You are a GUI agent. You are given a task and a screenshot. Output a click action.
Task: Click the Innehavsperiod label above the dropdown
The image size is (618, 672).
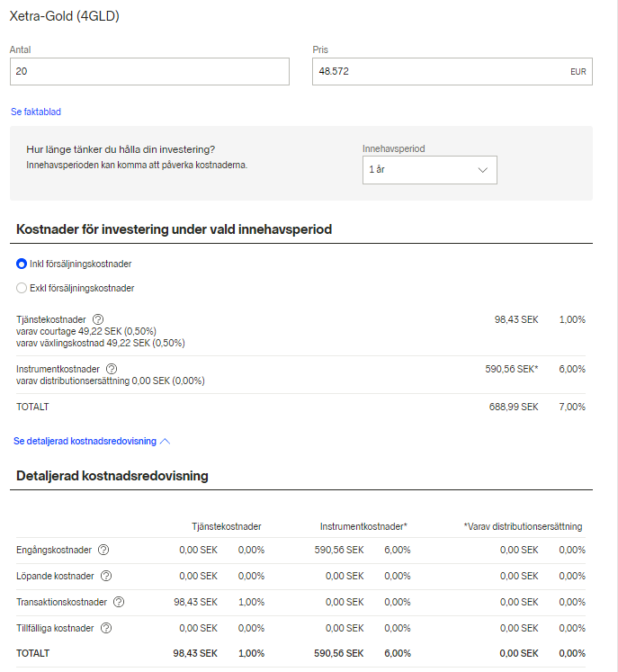tap(391, 148)
